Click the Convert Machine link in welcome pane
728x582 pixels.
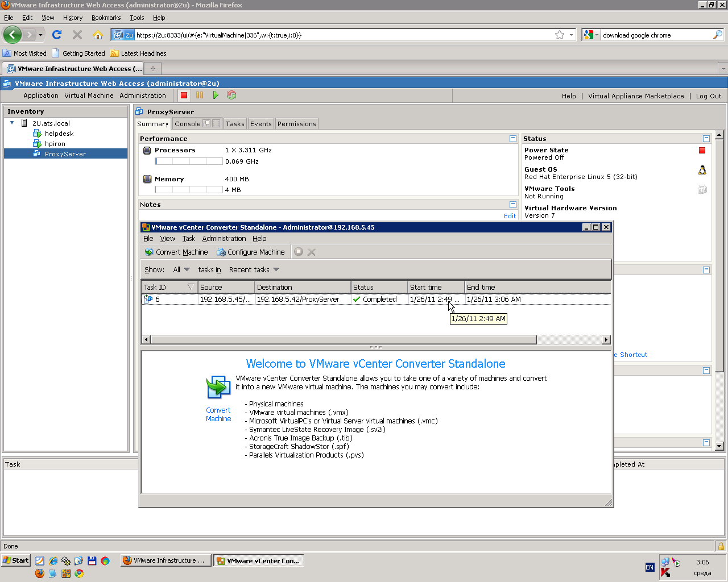(218, 414)
